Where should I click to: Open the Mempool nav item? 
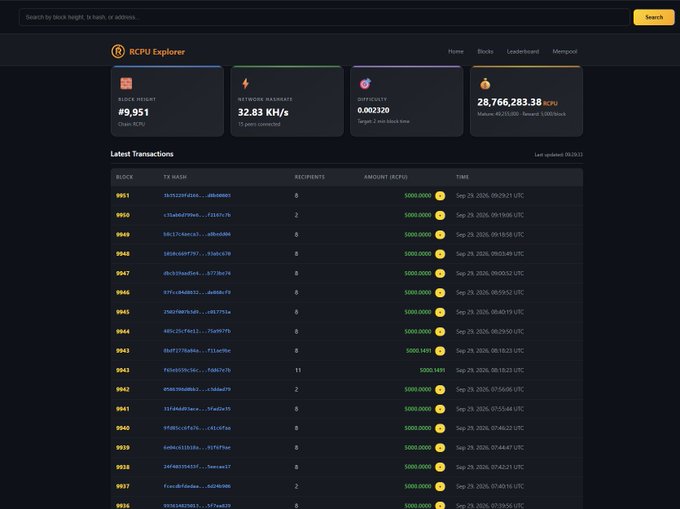point(565,51)
